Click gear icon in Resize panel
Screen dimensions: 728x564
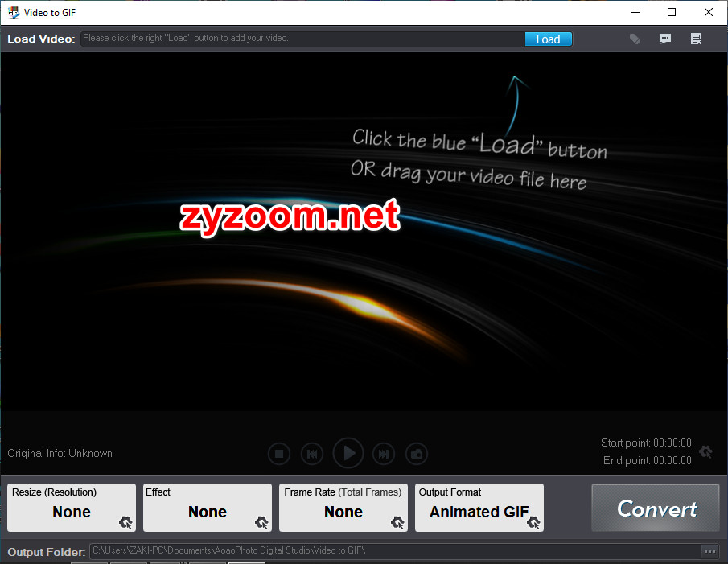(x=125, y=522)
